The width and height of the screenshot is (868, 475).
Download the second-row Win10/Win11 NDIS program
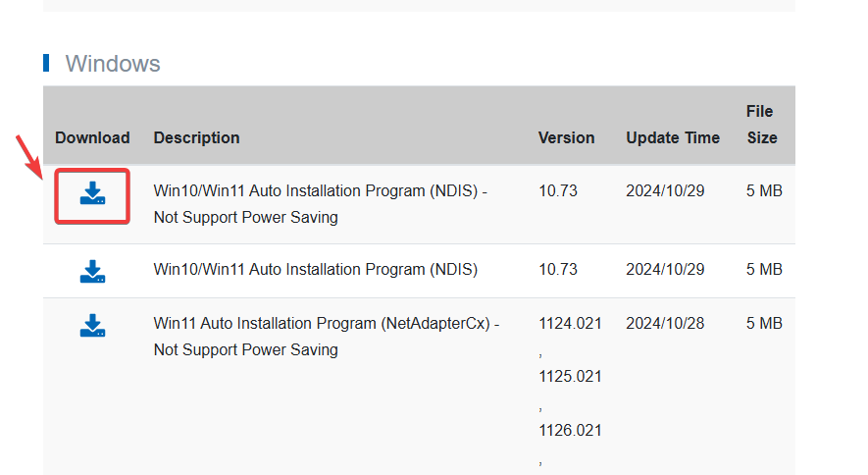pos(92,271)
